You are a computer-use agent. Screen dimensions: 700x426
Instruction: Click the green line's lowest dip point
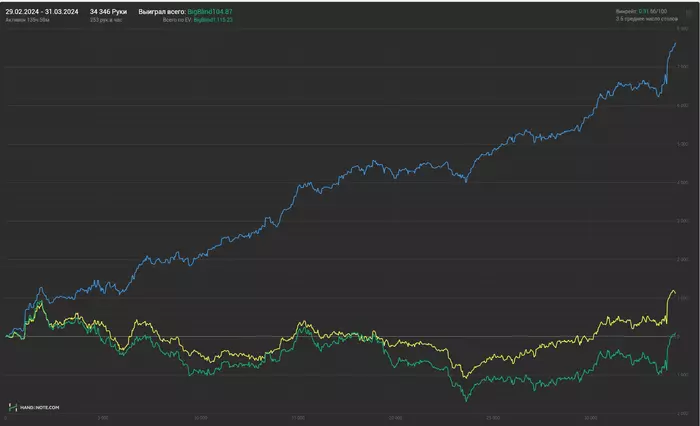467,400
